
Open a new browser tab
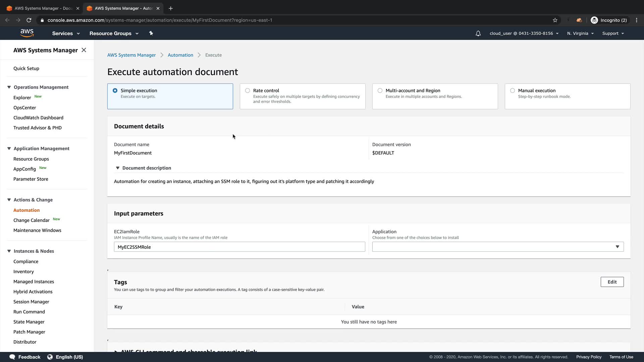click(x=171, y=8)
